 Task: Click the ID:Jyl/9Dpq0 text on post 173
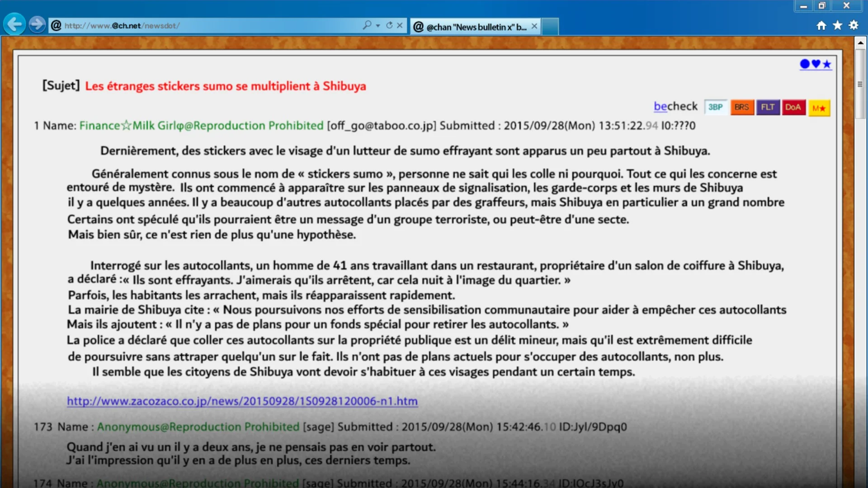click(593, 427)
